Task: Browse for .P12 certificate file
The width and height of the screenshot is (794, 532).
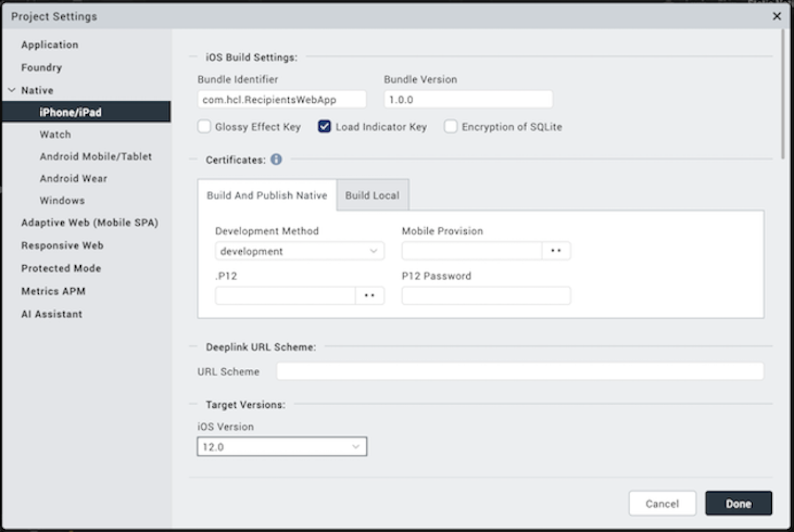Action: pyautogui.click(x=370, y=296)
